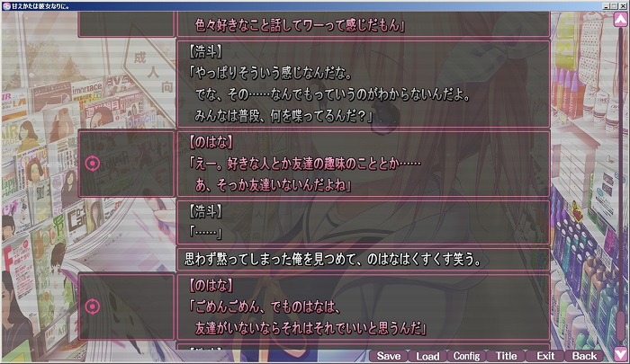
Task: Return to the Title screen
Action: coord(506,356)
